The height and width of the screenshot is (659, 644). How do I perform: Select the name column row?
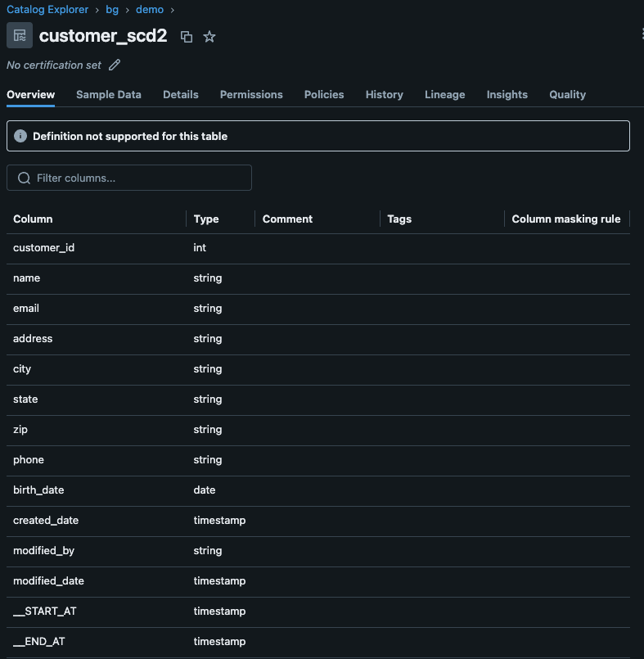coord(318,278)
